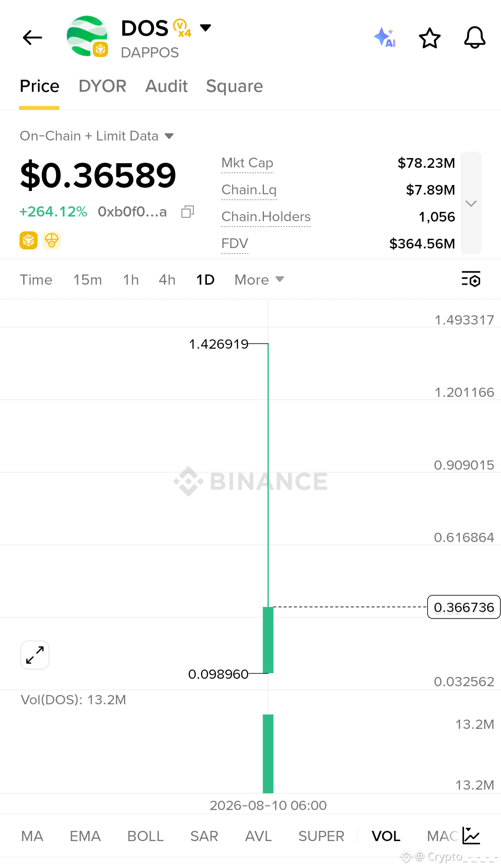Add DOS to favorites with star icon
Image resolution: width=501 pixels, height=868 pixels.
pos(430,38)
